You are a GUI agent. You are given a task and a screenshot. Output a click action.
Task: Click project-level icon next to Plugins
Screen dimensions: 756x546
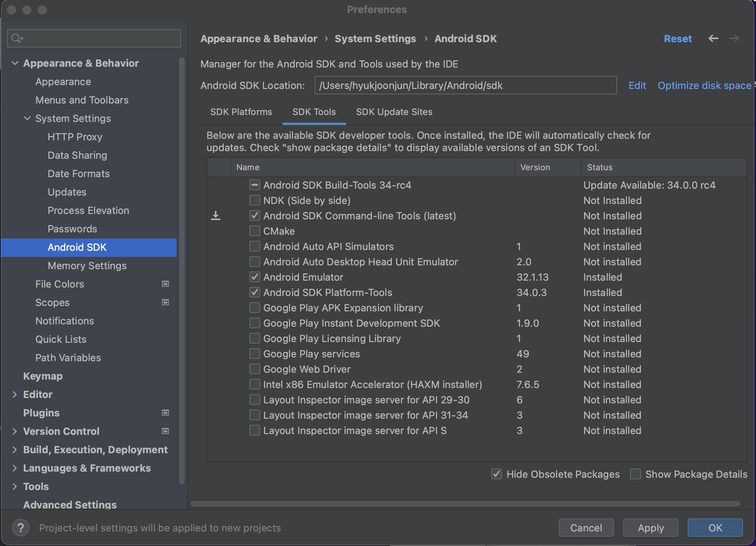pyautogui.click(x=165, y=413)
